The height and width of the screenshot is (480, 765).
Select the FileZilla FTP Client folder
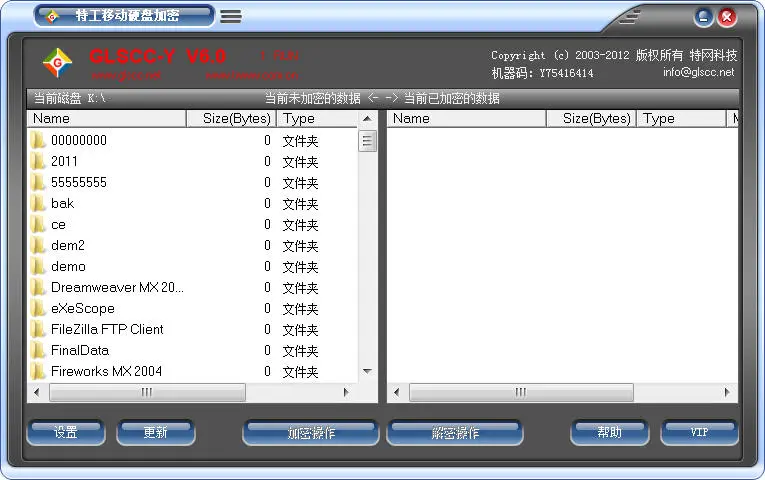pos(107,329)
